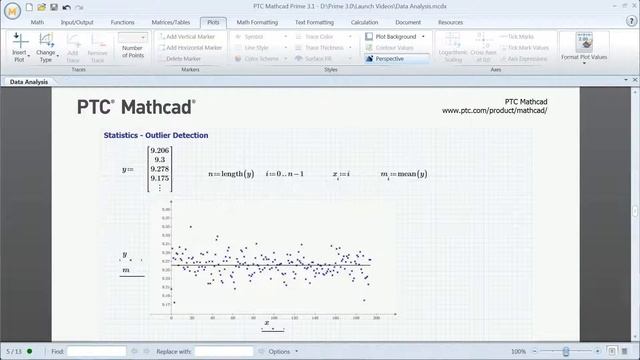The height and width of the screenshot is (360, 640).
Task: Click the Contour Values option
Action: 390,48
